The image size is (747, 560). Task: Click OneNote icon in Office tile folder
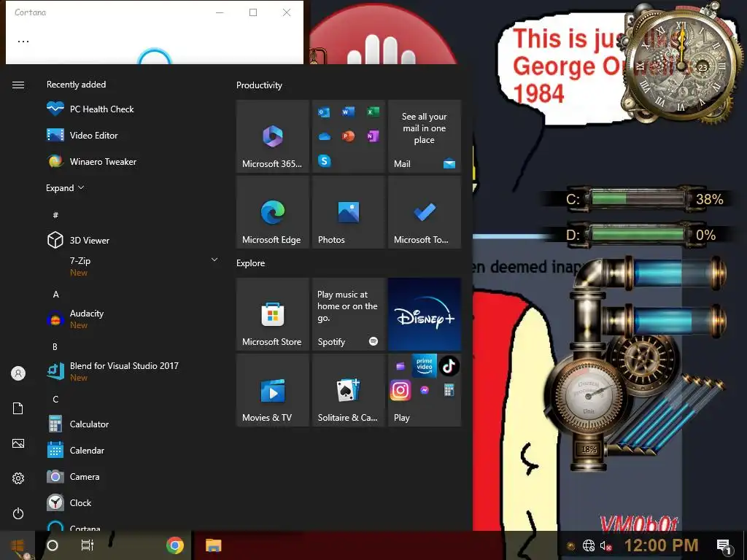(x=373, y=136)
